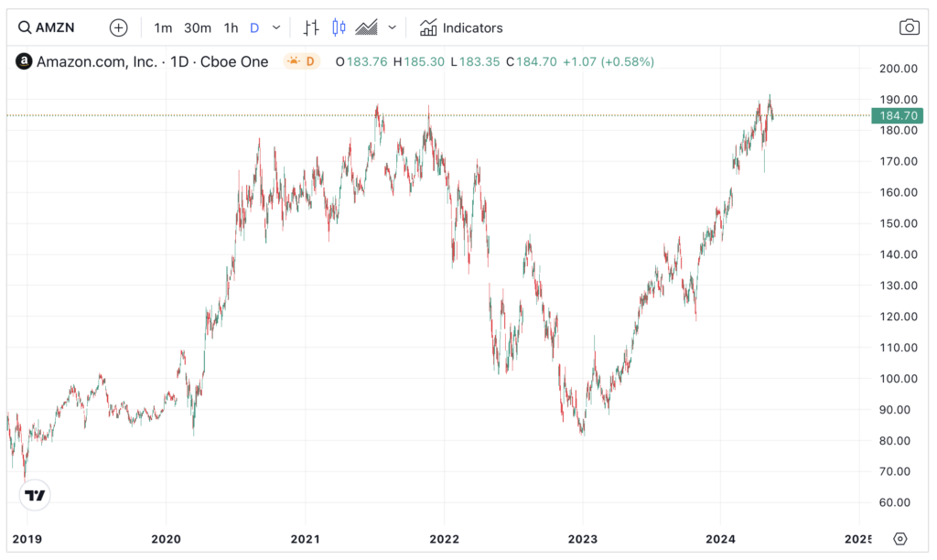The height and width of the screenshot is (560, 937).
Task: Open chart settings via gear icon
Action: [x=900, y=538]
